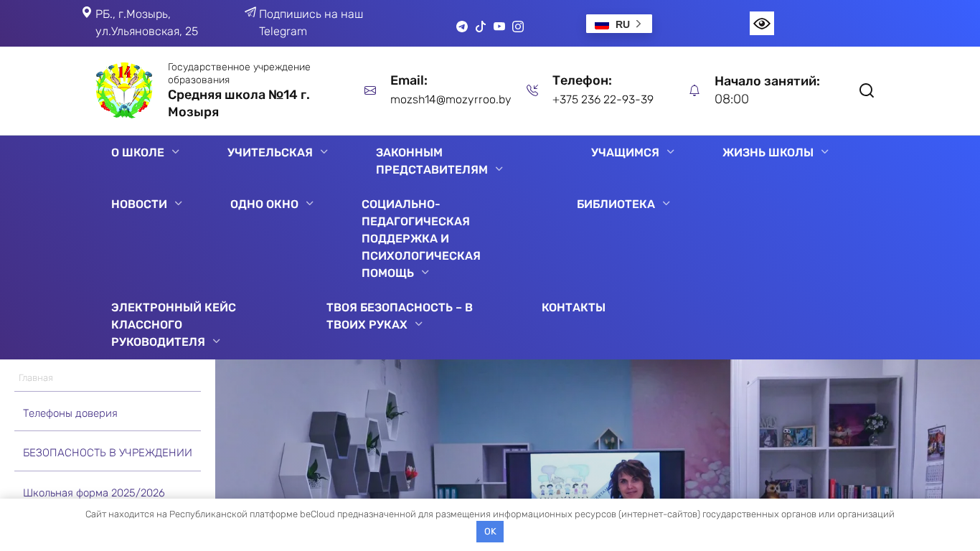The image size is (980, 551).
Task: Click the mozsh14@mozyrroo.by email address
Action: coord(451,99)
